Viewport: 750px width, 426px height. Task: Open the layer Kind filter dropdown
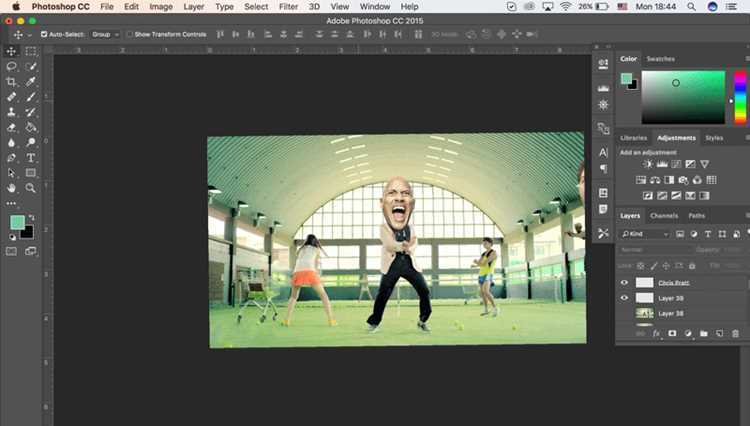tap(645, 234)
